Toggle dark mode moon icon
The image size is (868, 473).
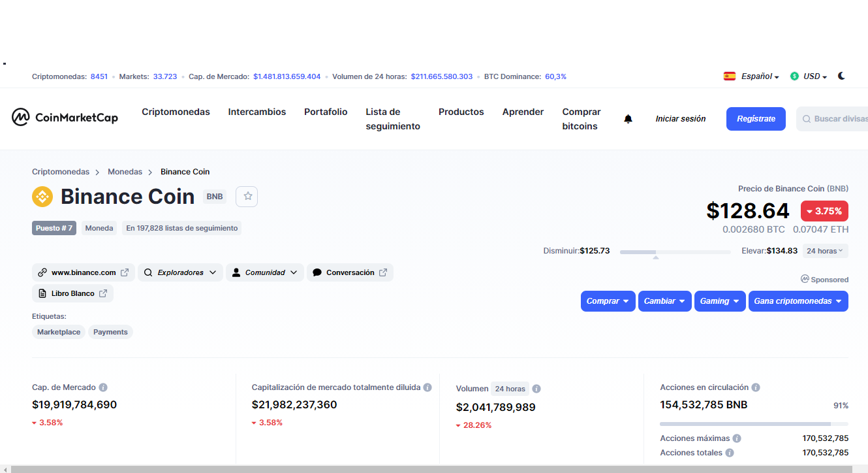(841, 76)
